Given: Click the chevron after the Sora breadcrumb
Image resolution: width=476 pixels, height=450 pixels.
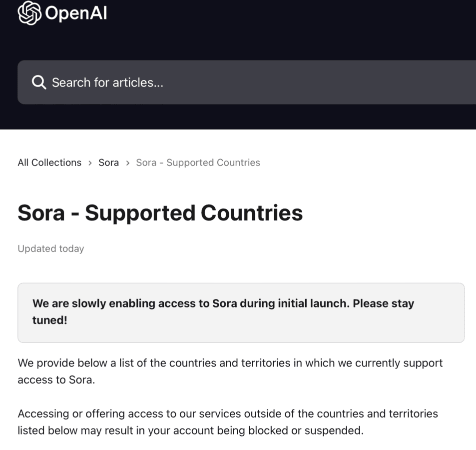Looking at the screenshot, I should tap(128, 163).
